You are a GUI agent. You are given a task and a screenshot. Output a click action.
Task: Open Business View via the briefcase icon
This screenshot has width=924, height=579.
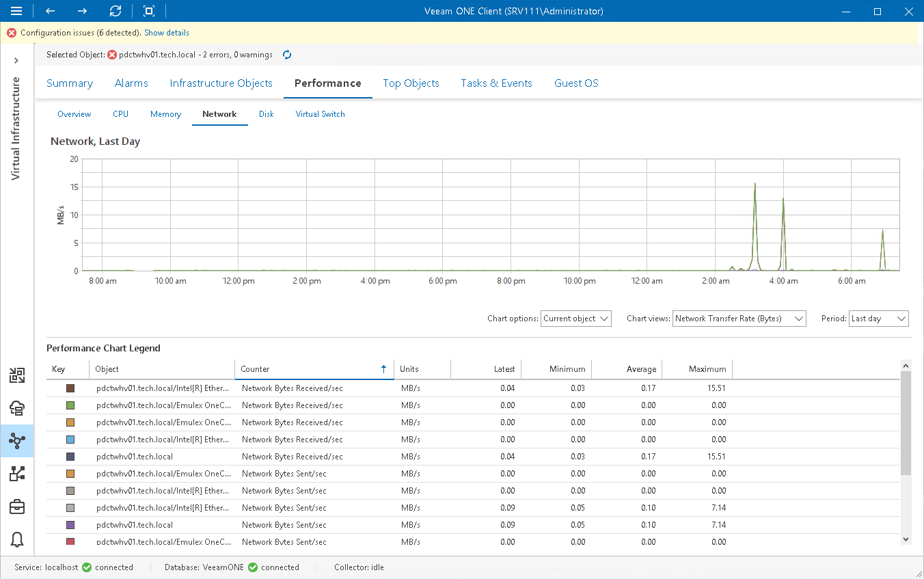(x=17, y=507)
